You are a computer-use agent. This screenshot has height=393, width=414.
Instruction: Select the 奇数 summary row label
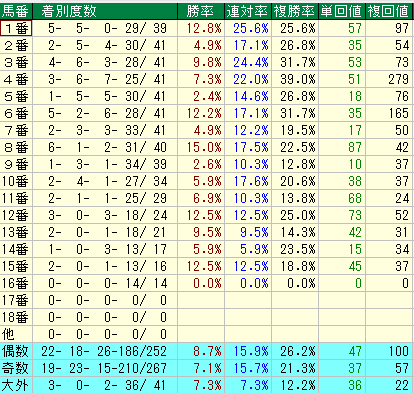pos(16,368)
